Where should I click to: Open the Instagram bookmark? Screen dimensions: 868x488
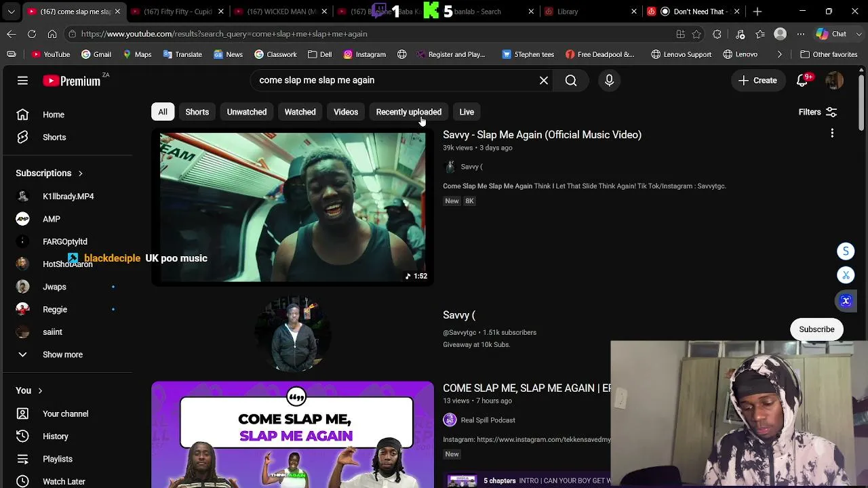point(364,54)
